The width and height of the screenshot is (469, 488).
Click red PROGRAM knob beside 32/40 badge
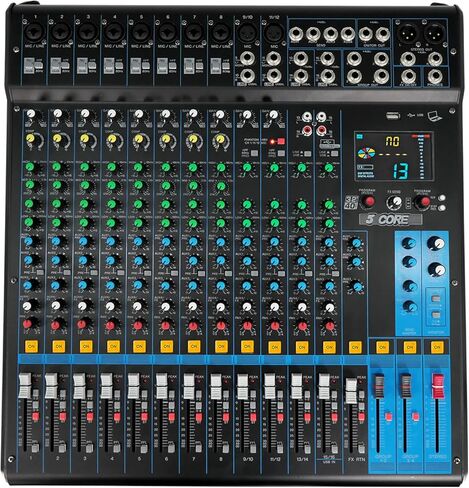tap(368, 201)
